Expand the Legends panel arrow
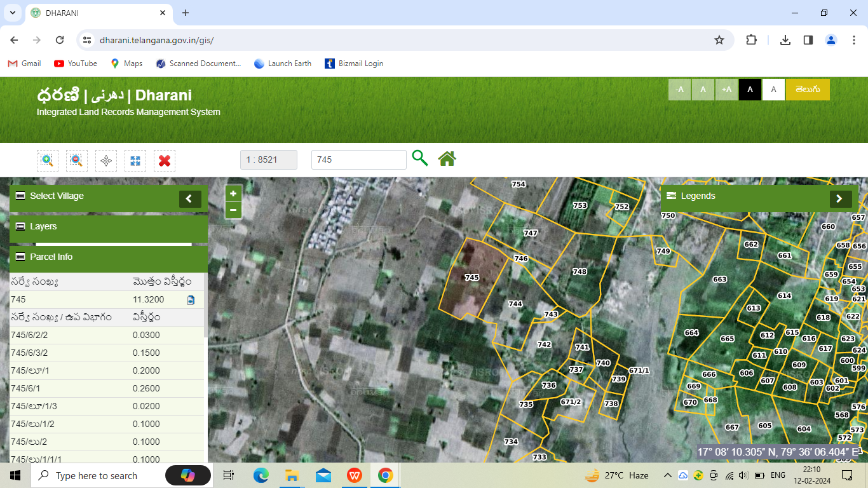Image resolution: width=868 pixels, height=488 pixels. click(840, 199)
